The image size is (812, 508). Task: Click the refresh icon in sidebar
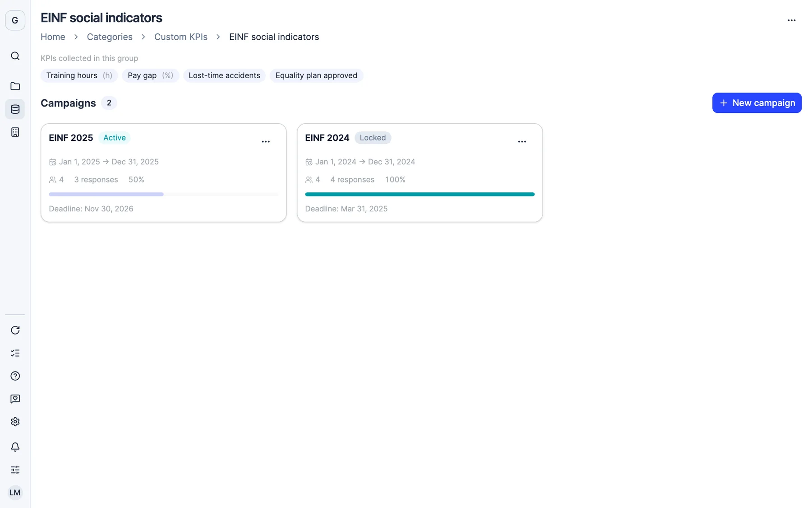click(x=15, y=330)
